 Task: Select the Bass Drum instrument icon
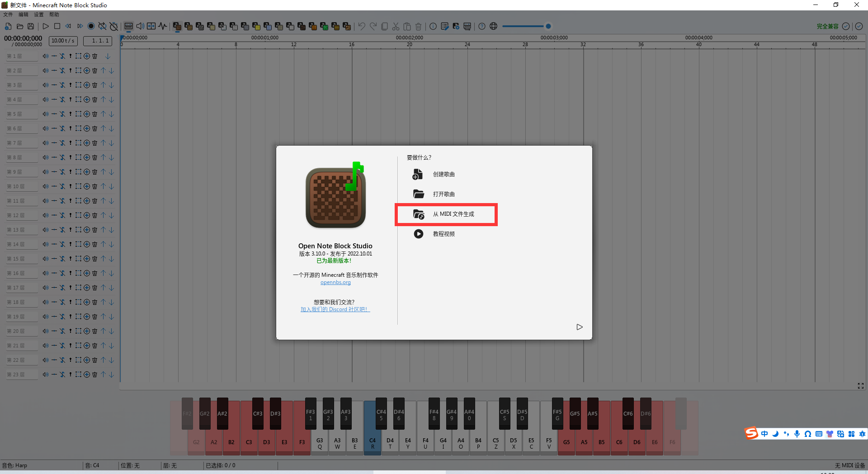200,26
